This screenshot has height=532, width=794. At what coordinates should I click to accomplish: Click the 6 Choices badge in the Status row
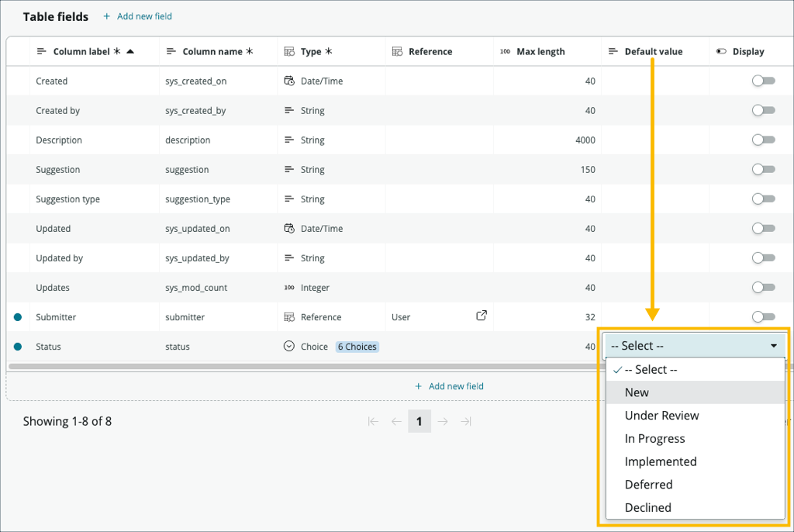click(357, 347)
